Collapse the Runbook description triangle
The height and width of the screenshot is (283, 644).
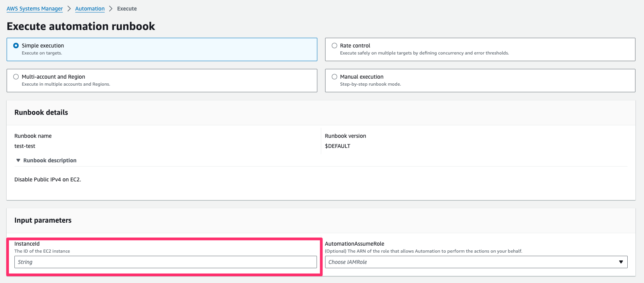(x=18, y=160)
